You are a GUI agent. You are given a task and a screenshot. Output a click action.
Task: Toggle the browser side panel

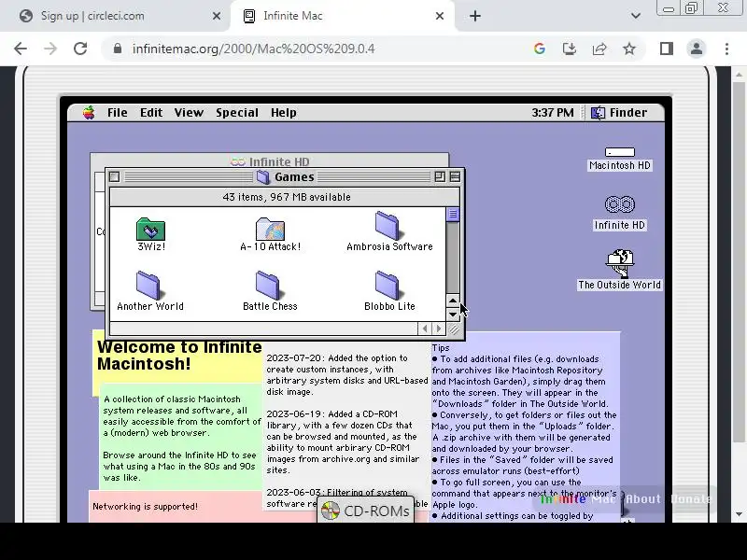[x=666, y=49]
